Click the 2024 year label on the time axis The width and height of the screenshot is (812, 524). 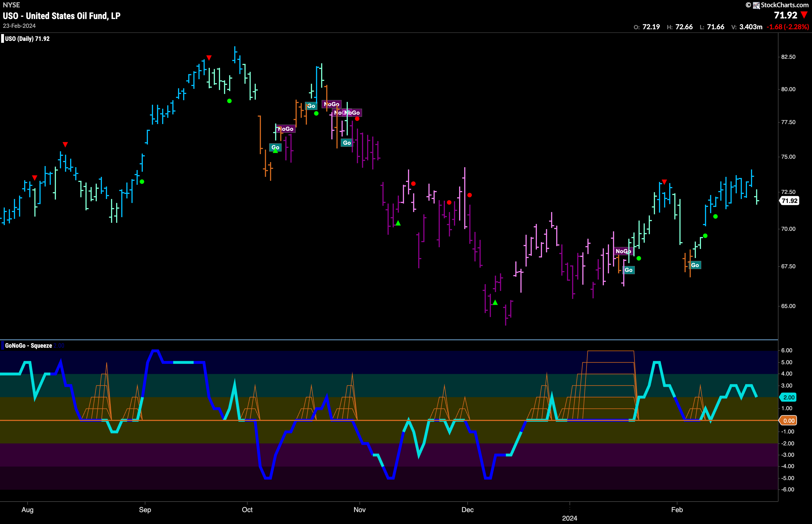click(570, 518)
